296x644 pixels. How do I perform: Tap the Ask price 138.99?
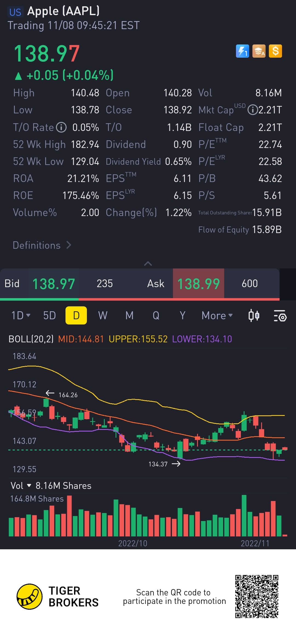(198, 284)
